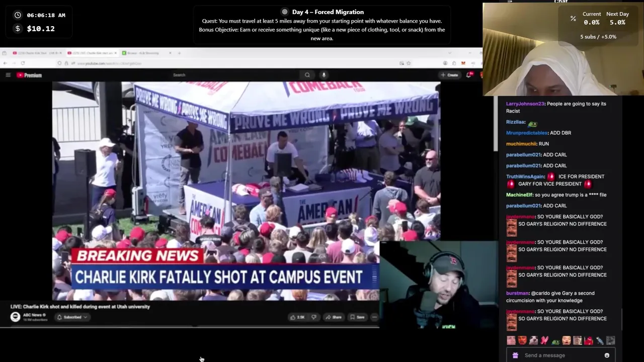Open the emote picker smiley icon
The image size is (644, 362).
607,355
